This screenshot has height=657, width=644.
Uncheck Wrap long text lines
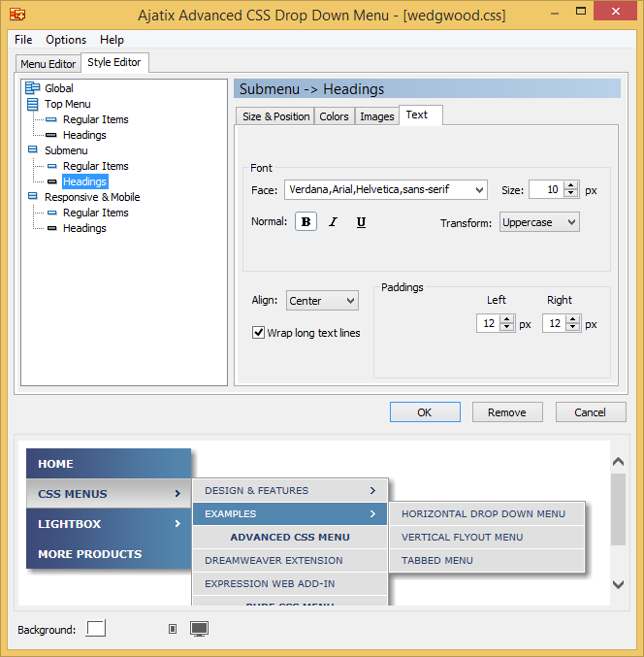click(258, 333)
